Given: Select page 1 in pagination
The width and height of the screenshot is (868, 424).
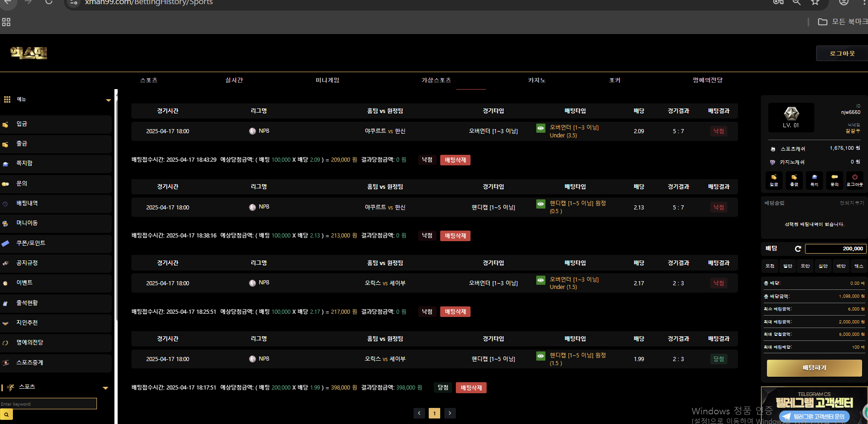Looking at the screenshot, I should pos(434,413).
